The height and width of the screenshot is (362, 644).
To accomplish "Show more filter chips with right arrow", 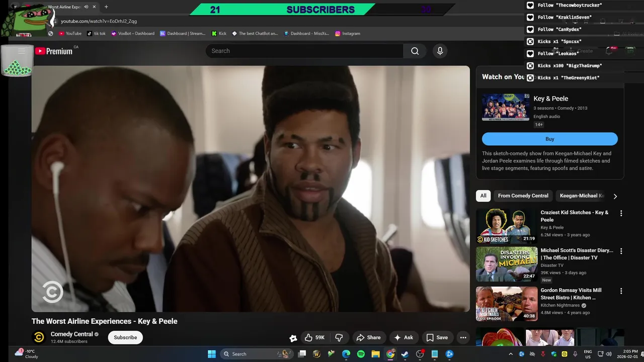I will coord(615,196).
